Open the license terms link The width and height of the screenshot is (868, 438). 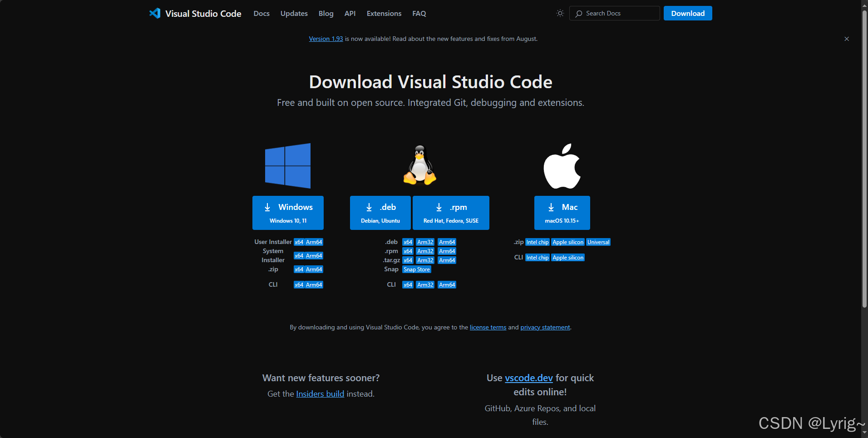point(488,327)
